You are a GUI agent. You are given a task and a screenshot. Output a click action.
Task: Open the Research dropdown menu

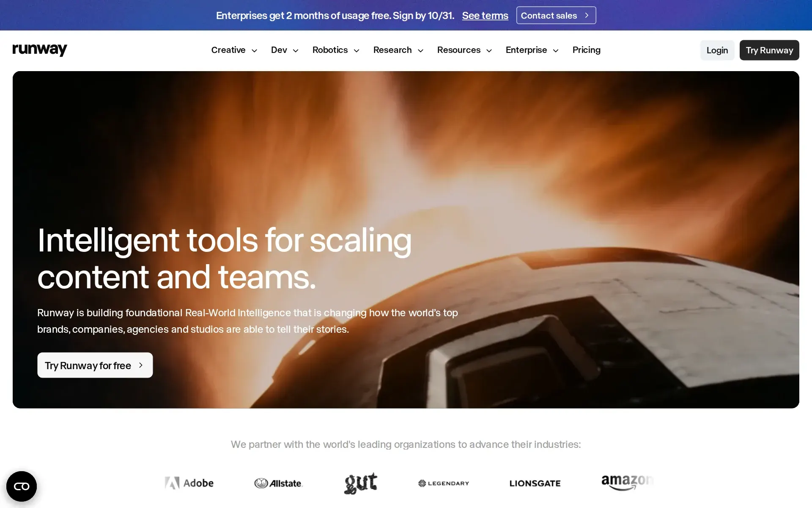[398, 50]
